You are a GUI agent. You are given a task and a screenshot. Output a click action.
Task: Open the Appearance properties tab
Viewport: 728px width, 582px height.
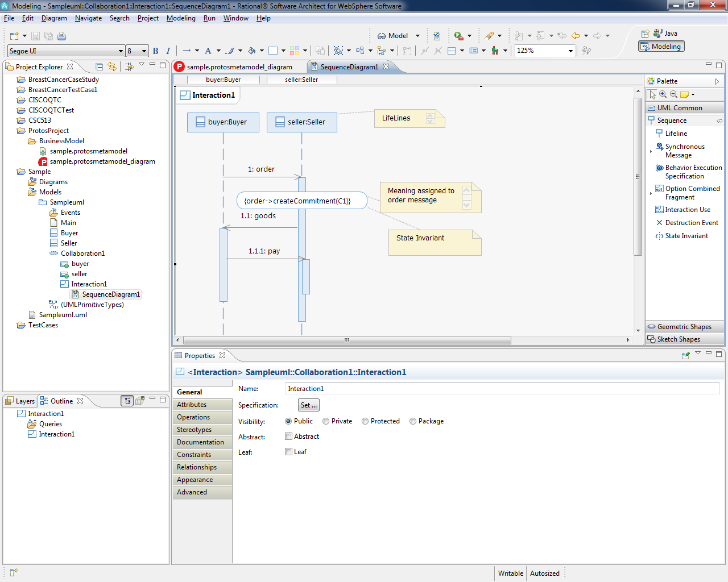202,480
